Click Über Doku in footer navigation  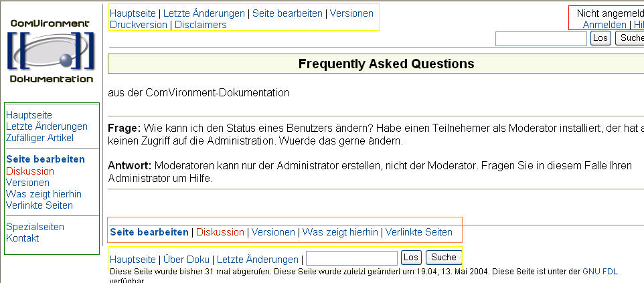[x=187, y=260]
